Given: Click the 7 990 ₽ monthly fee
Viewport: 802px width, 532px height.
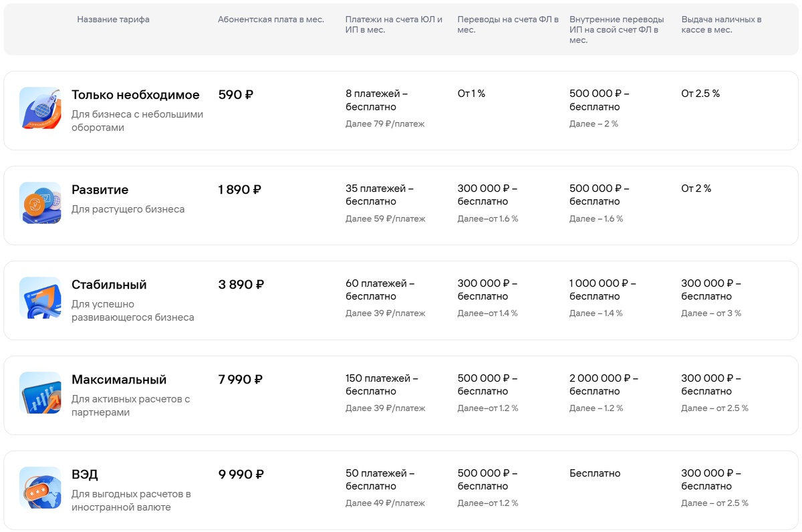Looking at the screenshot, I should click(x=240, y=380).
